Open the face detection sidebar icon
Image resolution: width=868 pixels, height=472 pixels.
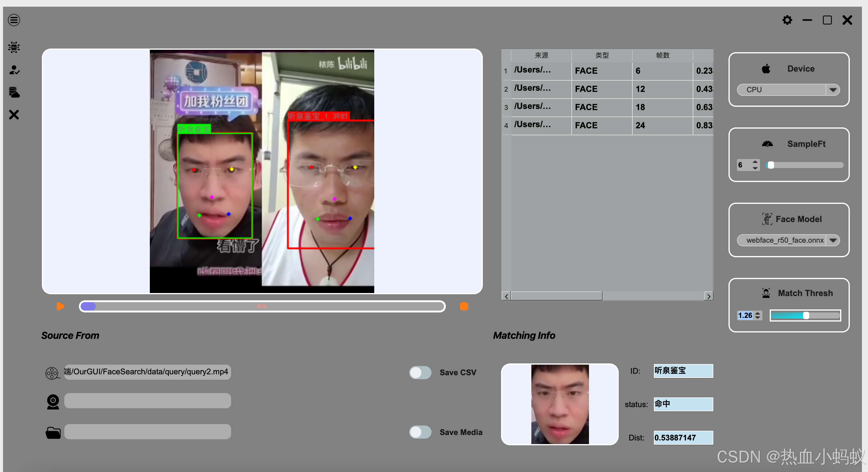point(14,47)
